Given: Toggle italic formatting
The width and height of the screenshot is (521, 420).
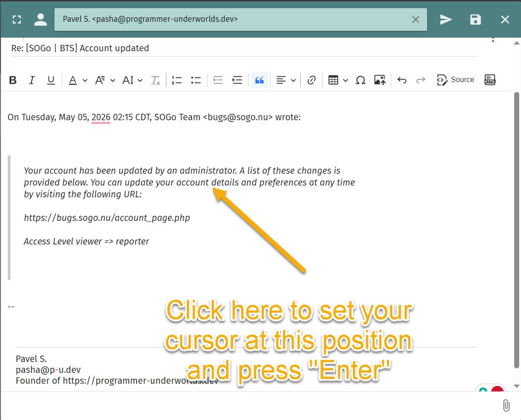Looking at the screenshot, I should click(x=32, y=80).
